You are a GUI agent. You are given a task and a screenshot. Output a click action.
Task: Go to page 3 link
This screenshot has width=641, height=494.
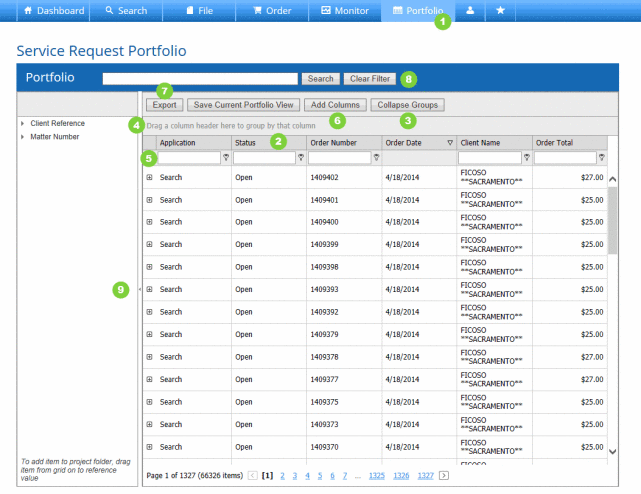pos(295,476)
